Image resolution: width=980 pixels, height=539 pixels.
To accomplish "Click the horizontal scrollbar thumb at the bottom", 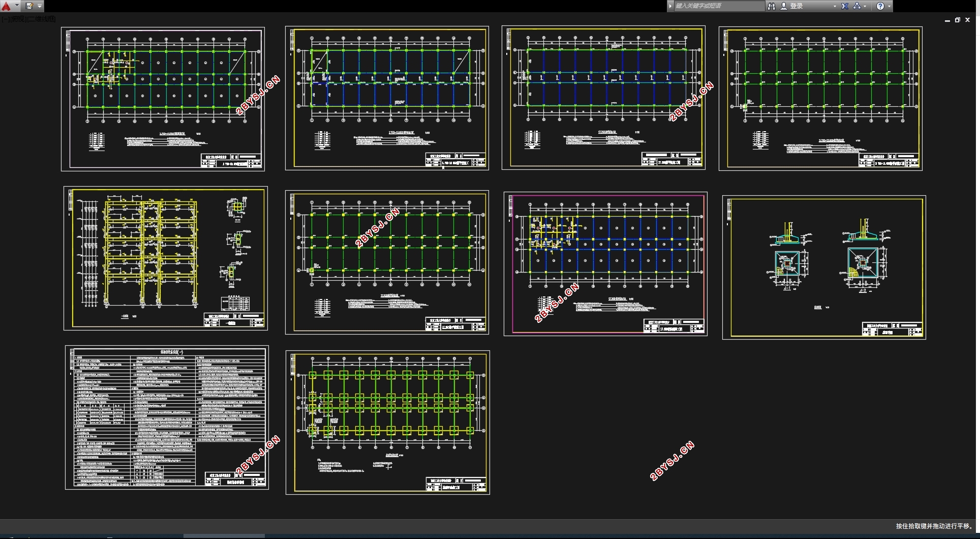I will pos(224,536).
